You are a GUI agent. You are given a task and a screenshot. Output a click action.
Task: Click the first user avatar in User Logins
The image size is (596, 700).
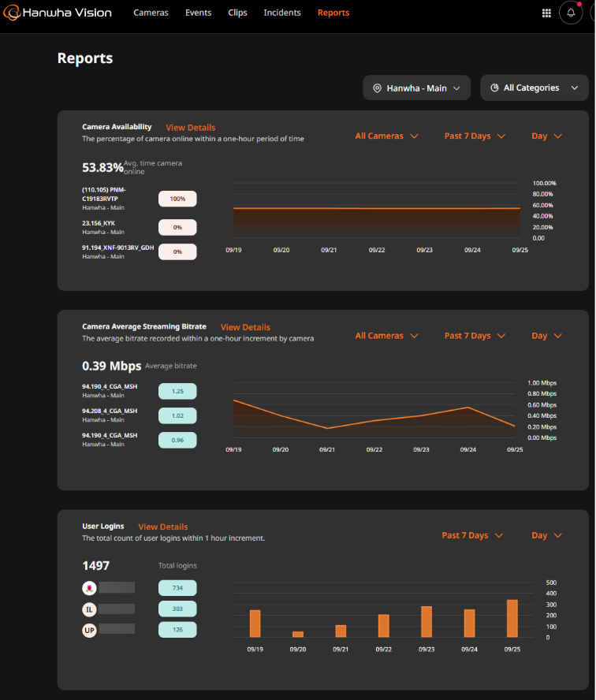point(90,588)
